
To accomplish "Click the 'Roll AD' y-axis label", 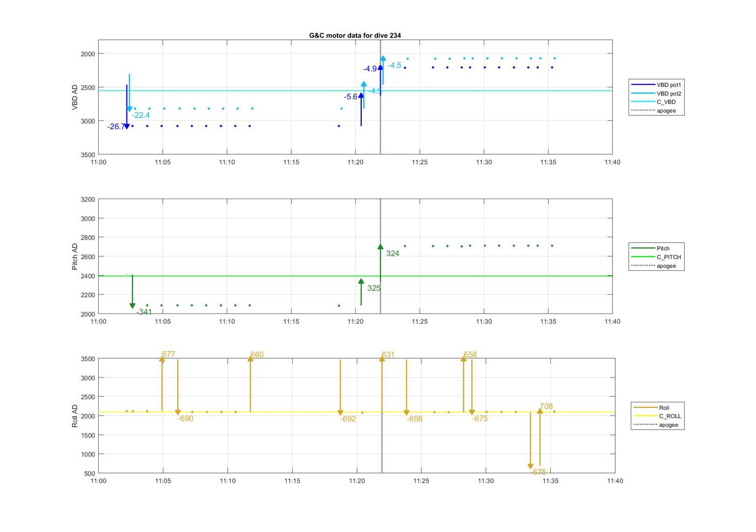I will tap(75, 415).
